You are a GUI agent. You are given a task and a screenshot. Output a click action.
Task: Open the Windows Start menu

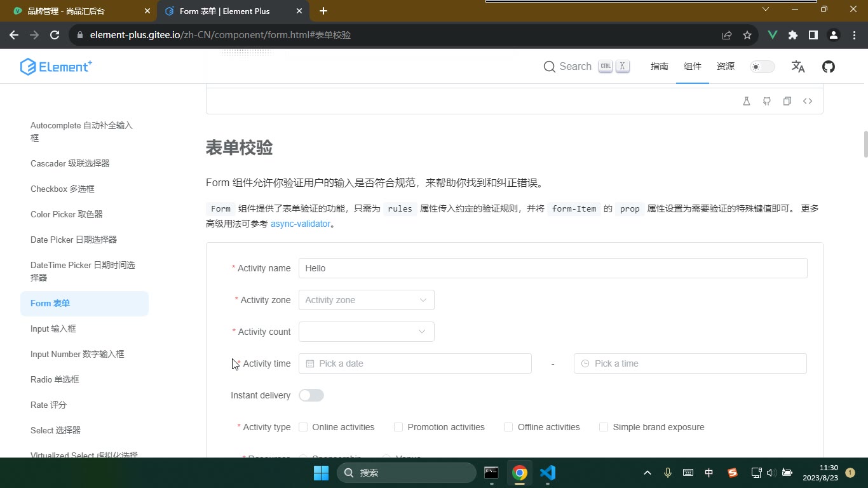pos(321,473)
